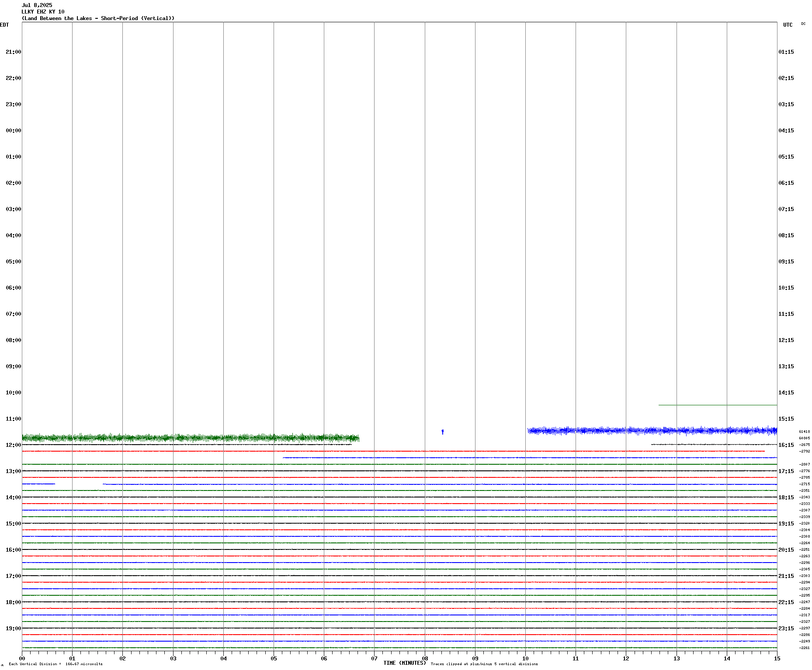This screenshot has height=670, width=812.
Task: Click the 'LLKY EHZ KY 10' station label
Action: coord(43,12)
